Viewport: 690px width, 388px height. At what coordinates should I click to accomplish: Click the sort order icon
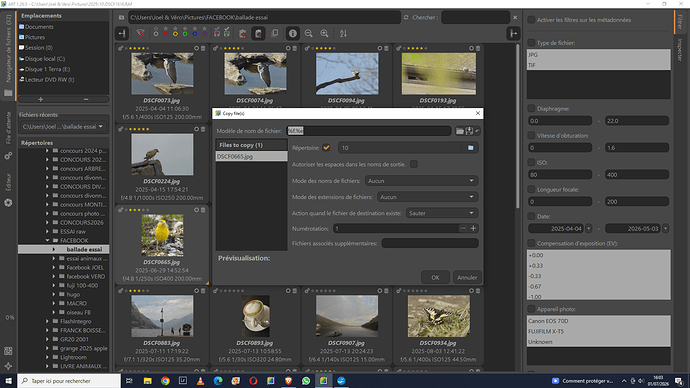point(343,33)
